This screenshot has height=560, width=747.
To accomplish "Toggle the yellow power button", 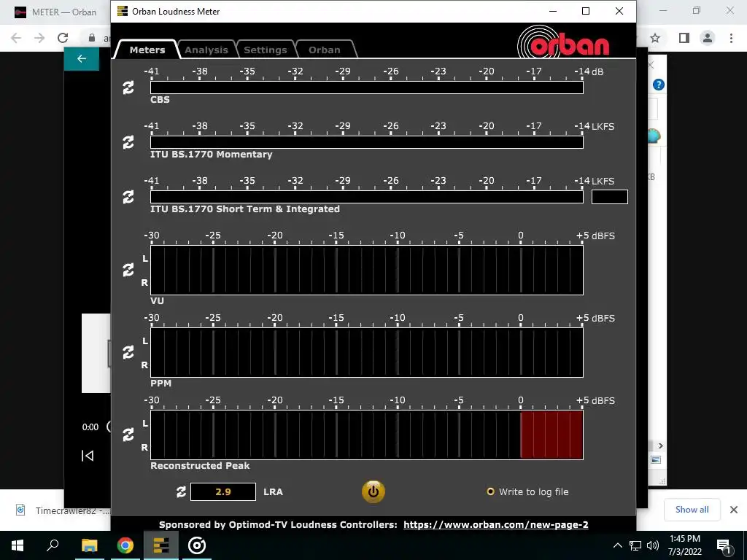I will 373,492.
